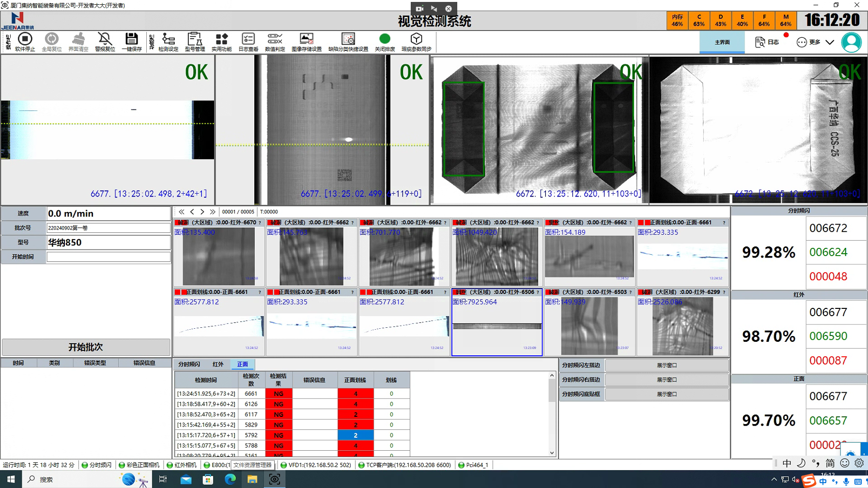The width and height of the screenshot is (868, 488).
Task: Click the 开始时间 start time field
Action: pyautogui.click(x=108, y=257)
